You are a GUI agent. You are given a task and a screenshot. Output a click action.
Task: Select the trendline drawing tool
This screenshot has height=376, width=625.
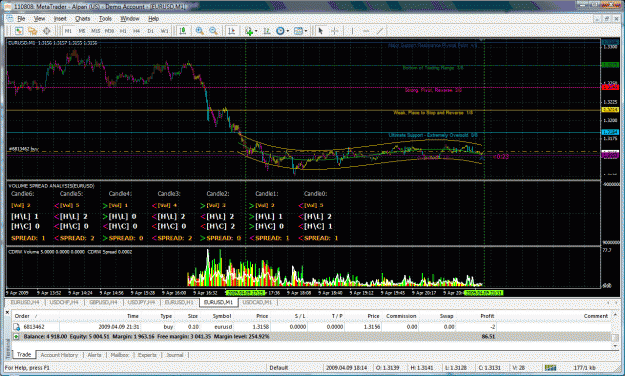pos(380,31)
